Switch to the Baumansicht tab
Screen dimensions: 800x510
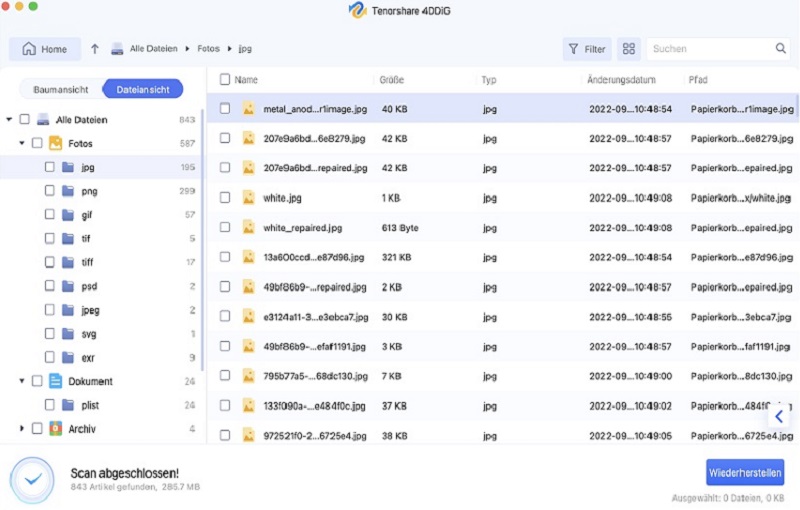[62, 89]
